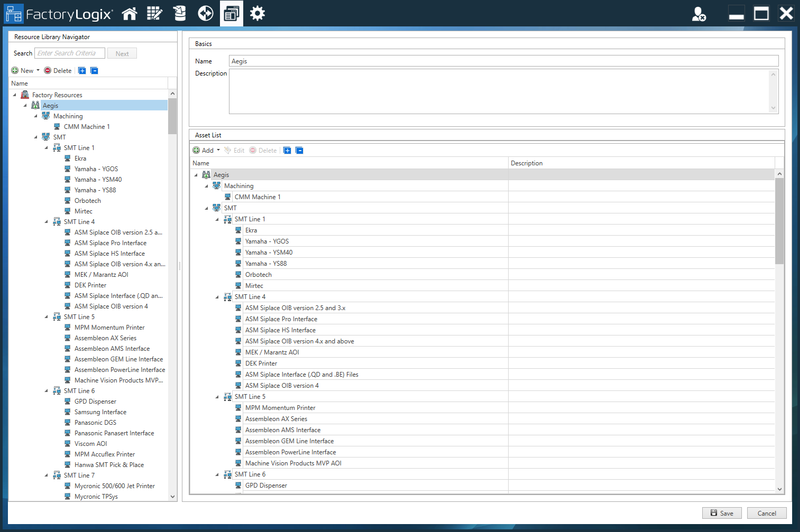The width and height of the screenshot is (800, 532).
Task: Click collapse all icon in Asset List toolbar
Action: [299, 151]
